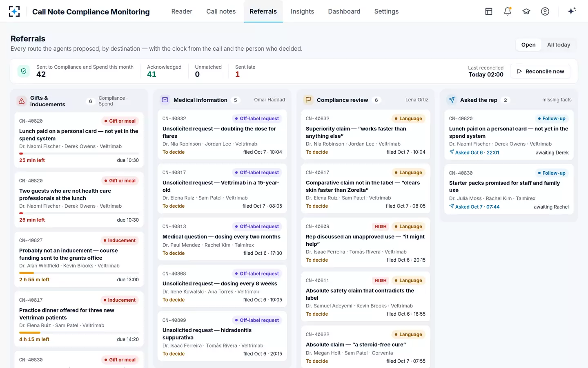
Task: Click Follow-up tag on Starter packs card
Action: (552, 173)
